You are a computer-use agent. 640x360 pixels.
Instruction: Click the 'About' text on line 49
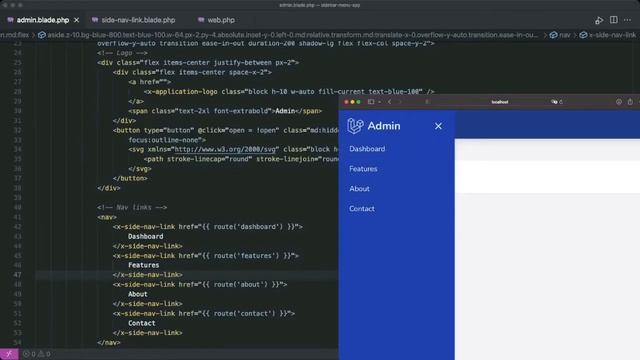(138, 294)
